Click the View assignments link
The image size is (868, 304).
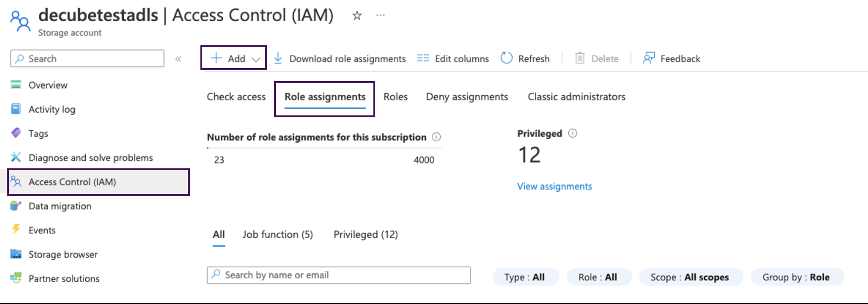point(554,186)
